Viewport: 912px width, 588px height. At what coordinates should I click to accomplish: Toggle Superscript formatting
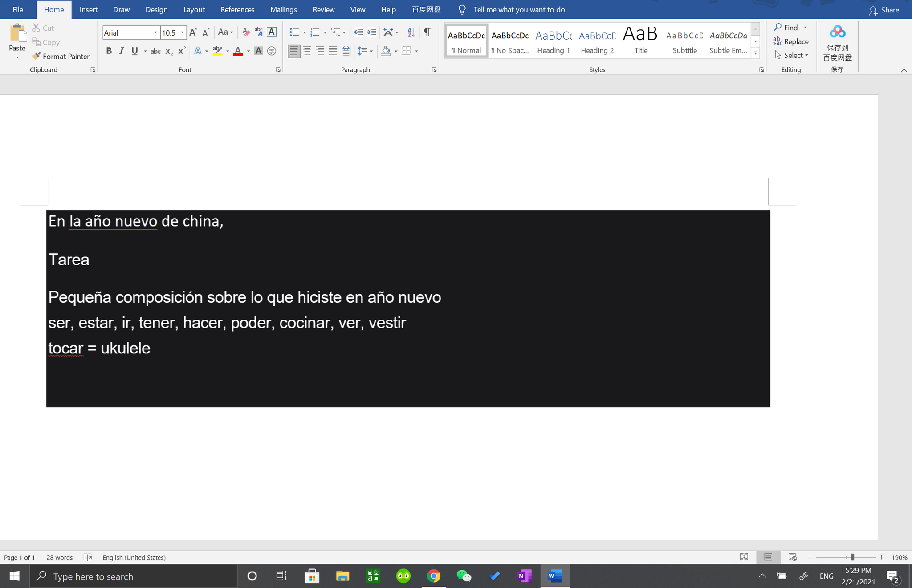[182, 51]
